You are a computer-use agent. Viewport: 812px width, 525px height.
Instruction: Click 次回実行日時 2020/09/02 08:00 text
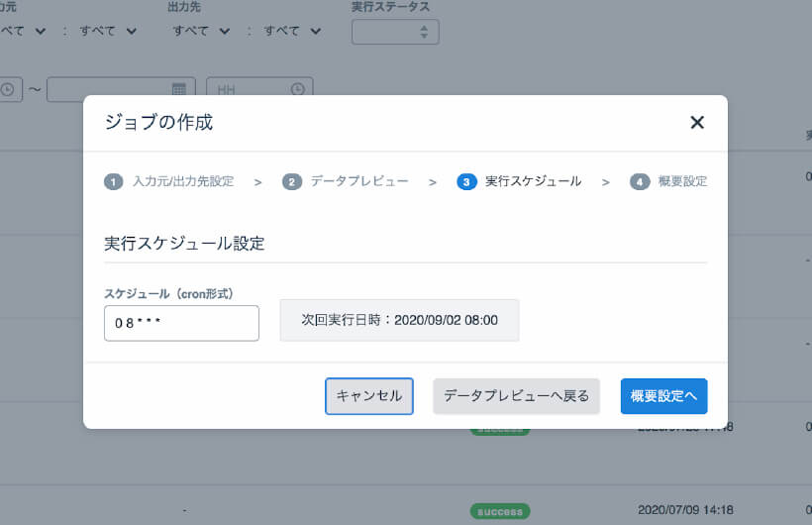tap(399, 320)
